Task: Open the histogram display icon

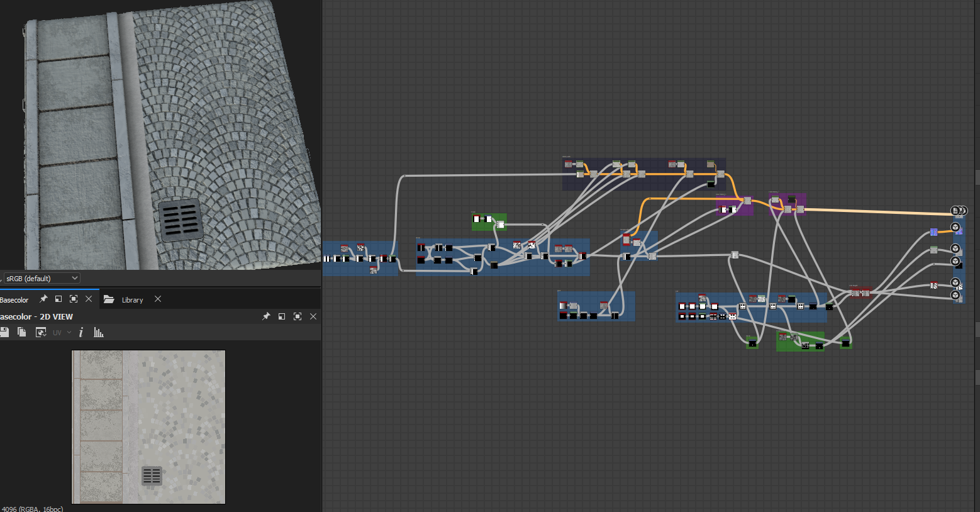Action: [x=99, y=332]
